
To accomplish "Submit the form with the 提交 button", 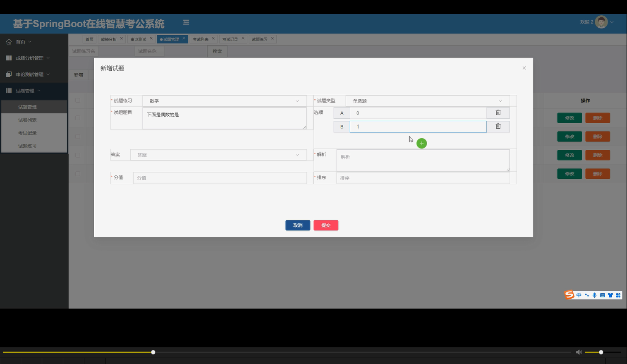I will click(x=326, y=225).
